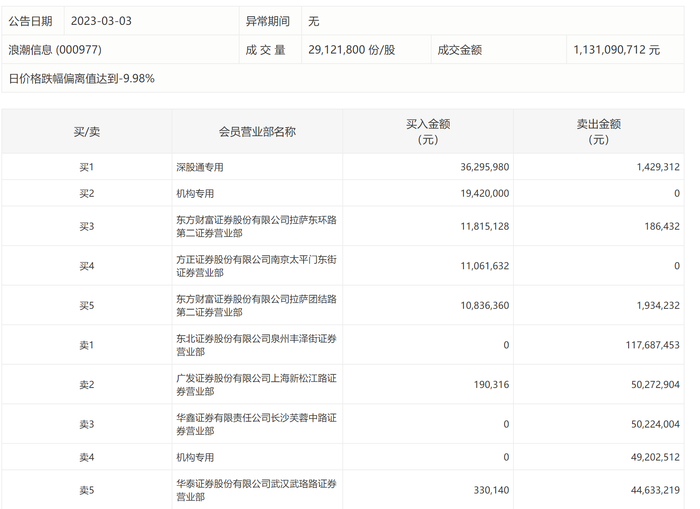Click the 会员营业部名称 column header
This screenshot has height=509, width=700.
click(x=257, y=132)
